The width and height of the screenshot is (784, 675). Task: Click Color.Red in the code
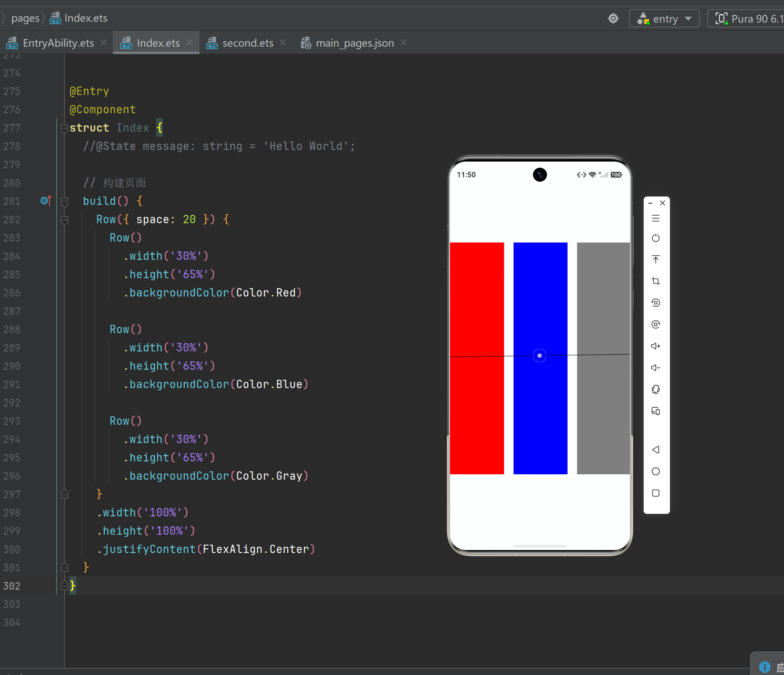pyautogui.click(x=266, y=293)
